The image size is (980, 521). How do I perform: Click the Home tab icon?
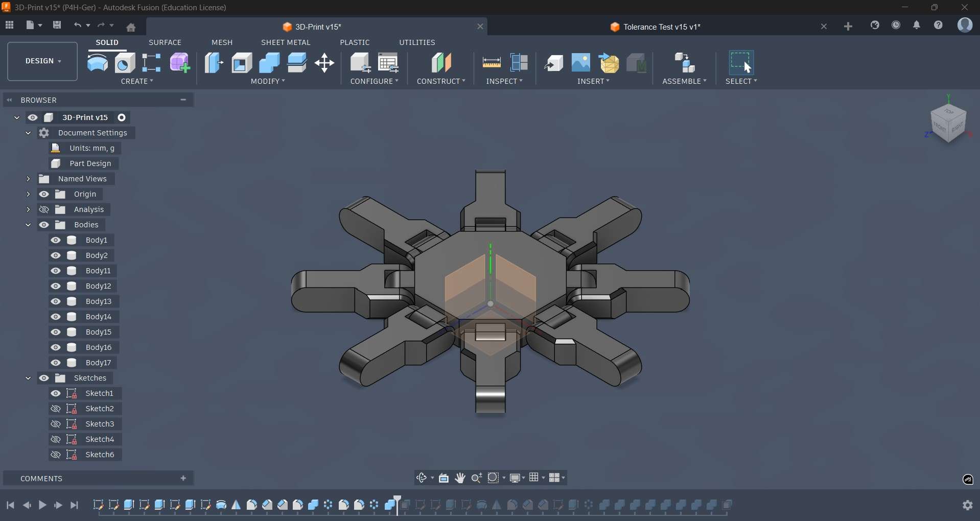coord(131,27)
